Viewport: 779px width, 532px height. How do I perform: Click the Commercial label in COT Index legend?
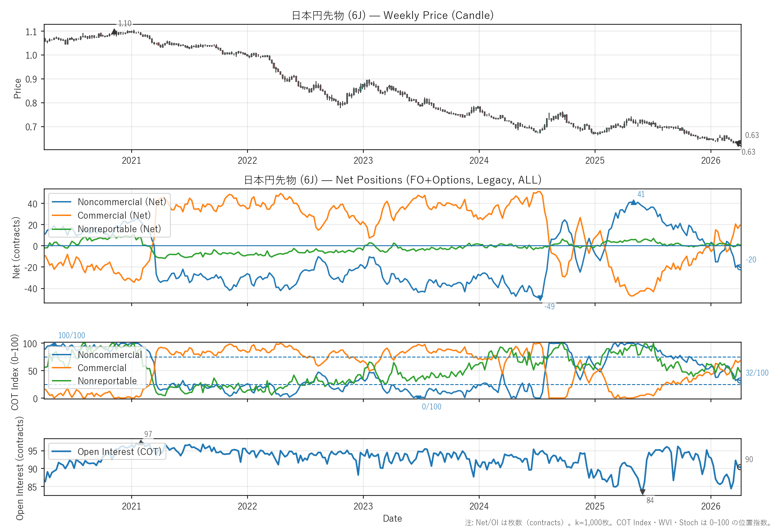click(102, 368)
